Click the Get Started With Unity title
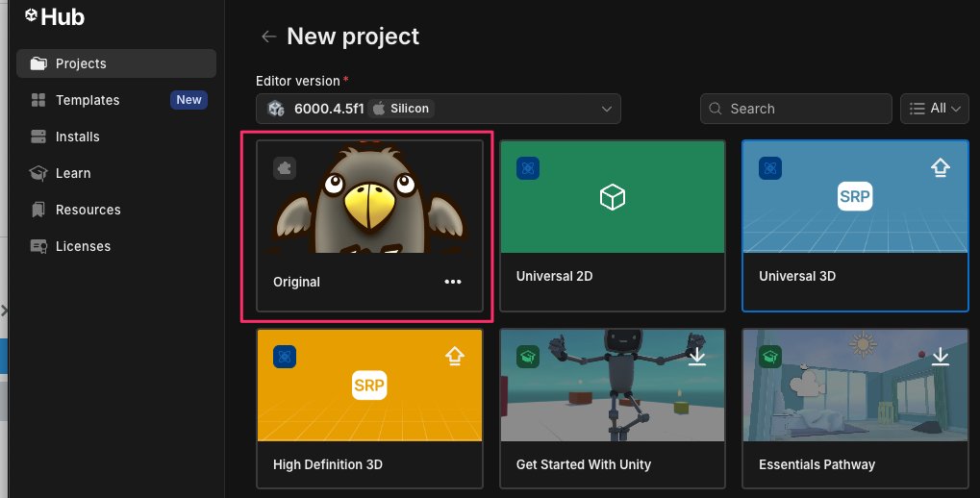The height and width of the screenshot is (498, 980). 584,465
